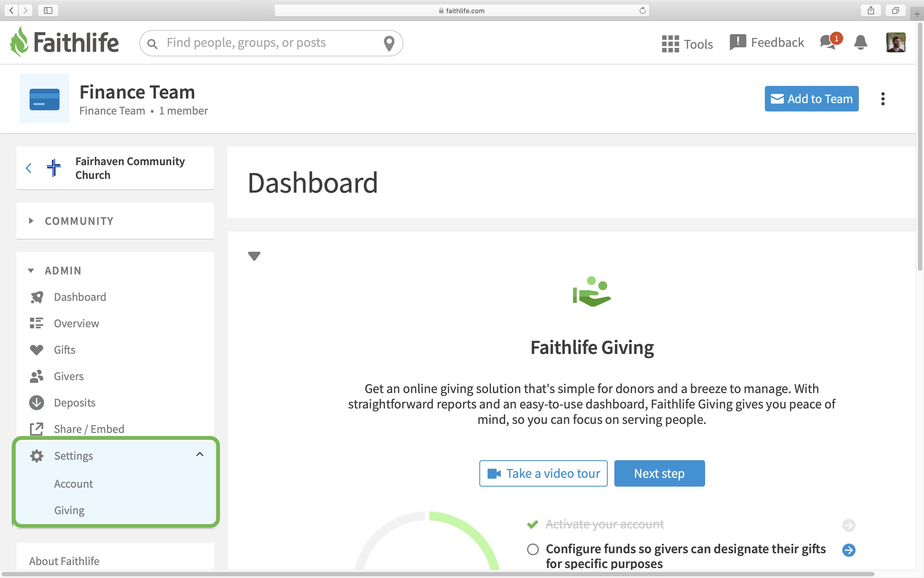Click the Next step button
The height and width of the screenshot is (578, 924).
tap(659, 473)
